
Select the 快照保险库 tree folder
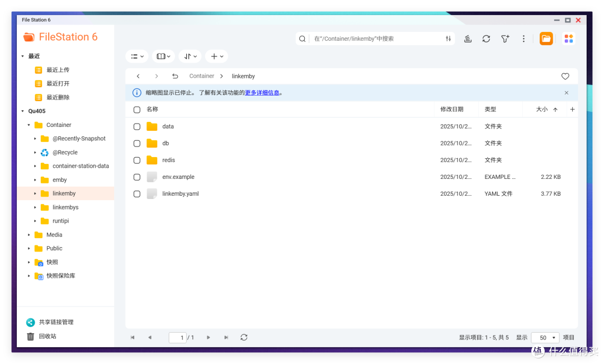(60, 276)
